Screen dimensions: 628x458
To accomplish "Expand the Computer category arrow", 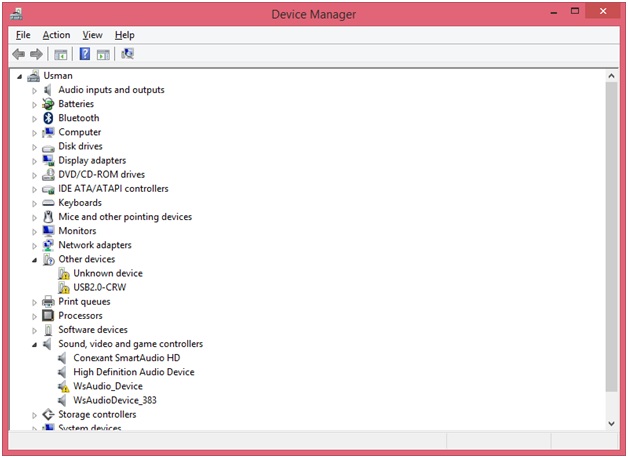I will (x=34, y=133).
